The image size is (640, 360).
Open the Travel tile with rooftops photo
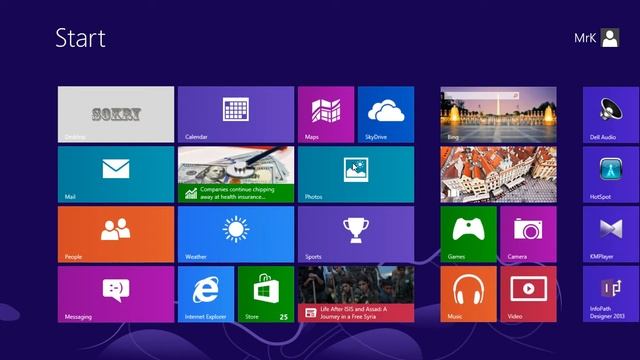pos(498,174)
